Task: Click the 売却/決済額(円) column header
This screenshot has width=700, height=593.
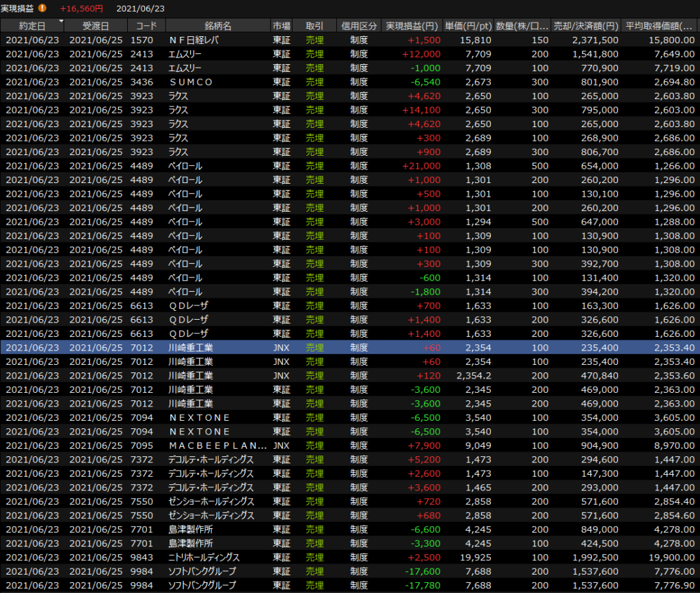Action: [x=586, y=26]
